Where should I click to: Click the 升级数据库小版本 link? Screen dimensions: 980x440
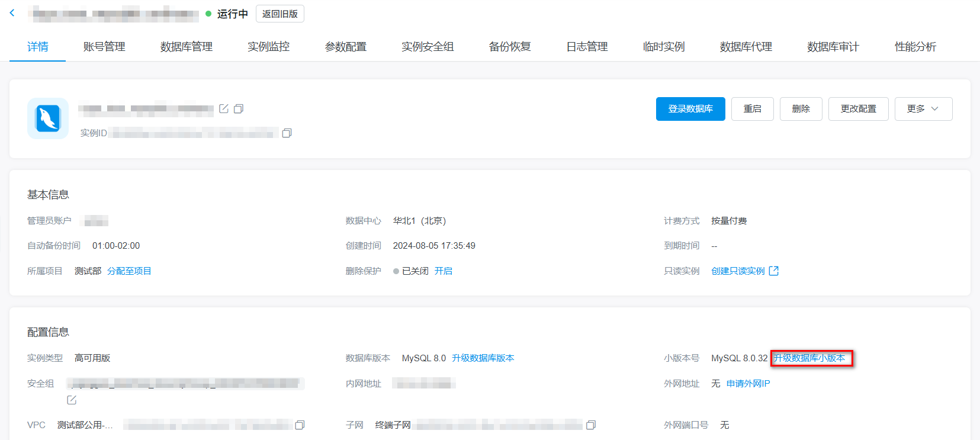pos(809,358)
